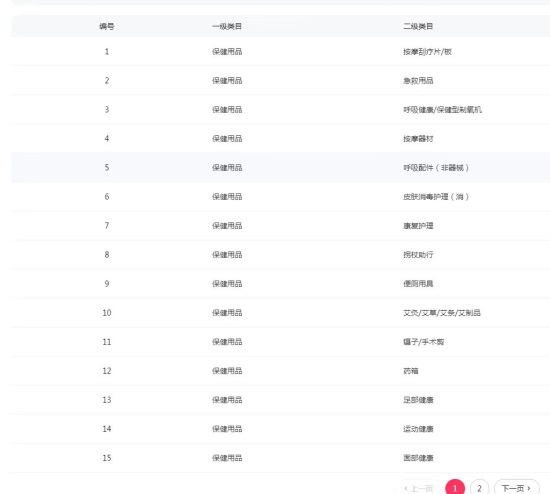Select the 呼吸健康/保健型制氧机 entry

tap(442, 110)
